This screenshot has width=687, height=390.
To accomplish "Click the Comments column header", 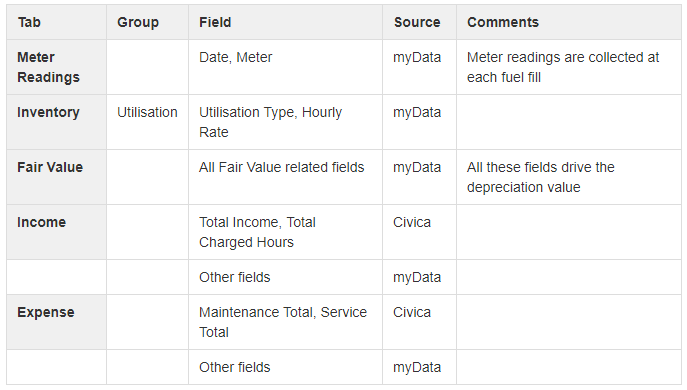I will point(503,22).
